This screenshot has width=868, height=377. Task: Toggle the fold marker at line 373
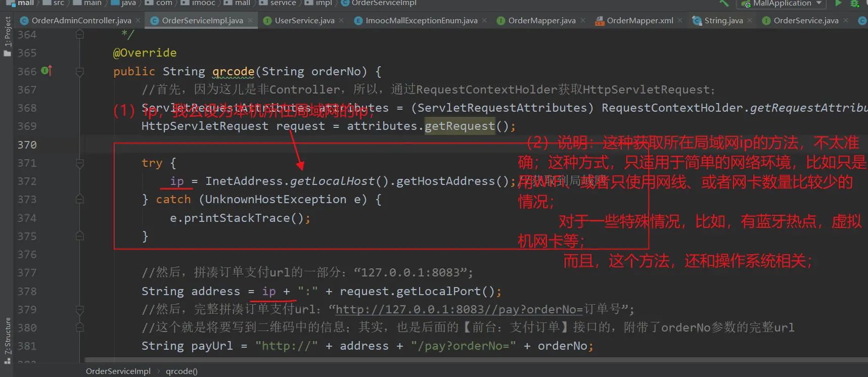pyautogui.click(x=80, y=200)
